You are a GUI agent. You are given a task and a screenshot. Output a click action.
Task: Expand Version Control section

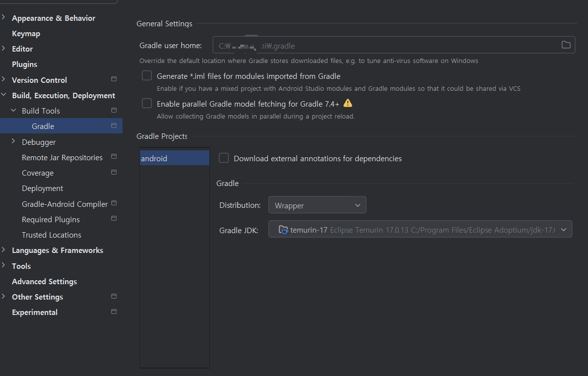(x=3, y=79)
